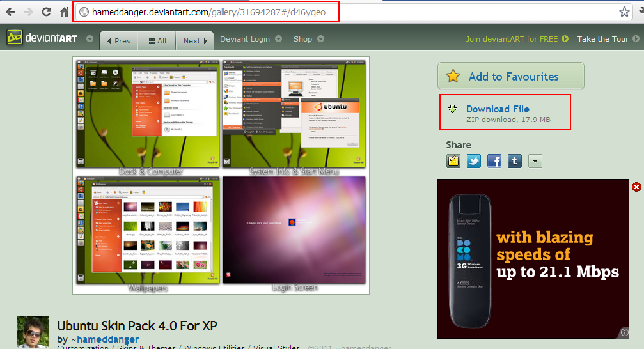Image resolution: width=644 pixels, height=349 pixels.
Task: Click the Add to Favourites button
Action: coord(511,76)
